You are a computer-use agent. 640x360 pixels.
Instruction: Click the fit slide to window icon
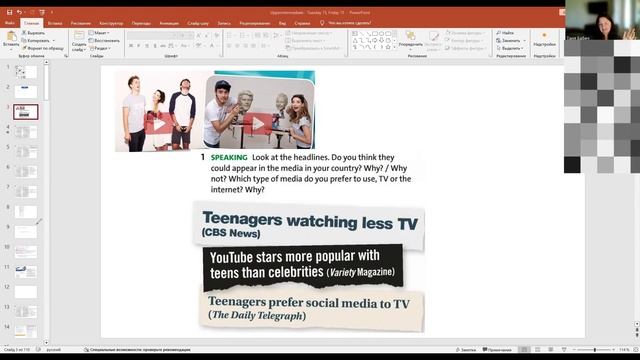[636, 350]
